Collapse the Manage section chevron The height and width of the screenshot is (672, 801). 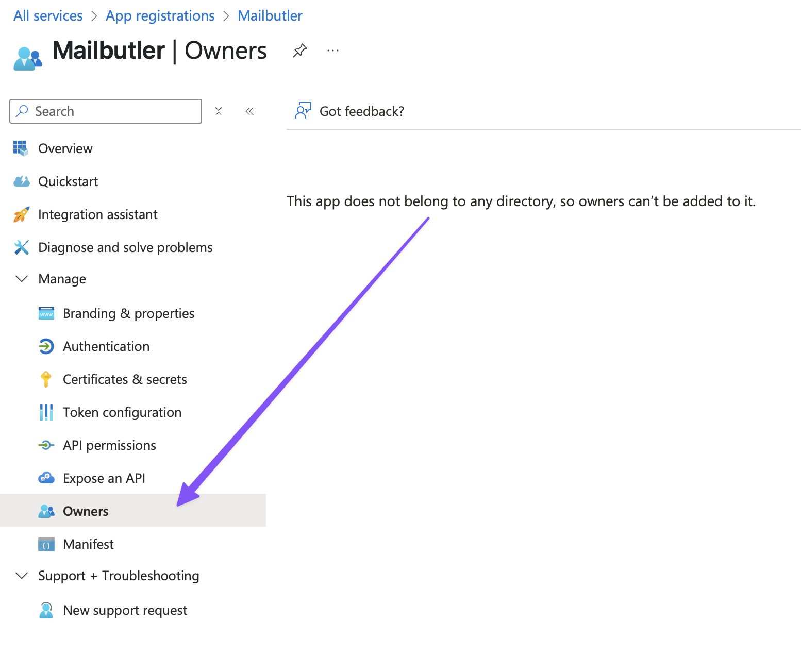[x=22, y=279]
